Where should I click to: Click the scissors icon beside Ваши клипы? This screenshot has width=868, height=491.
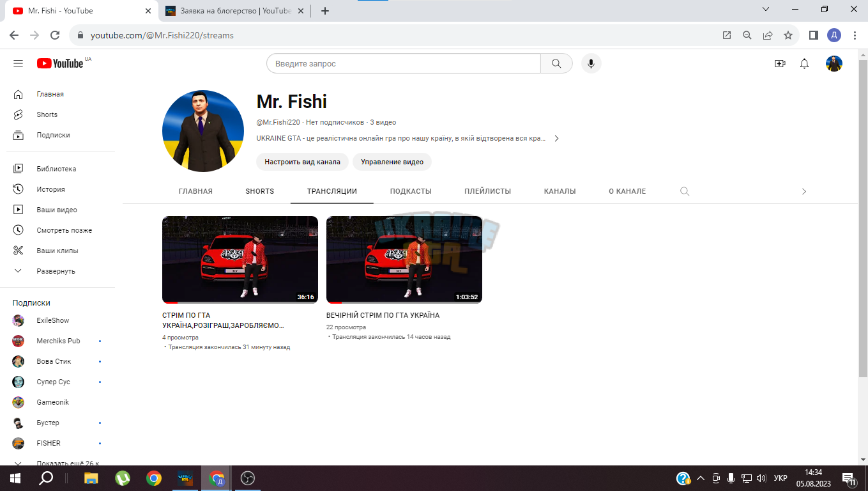(19, 251)
